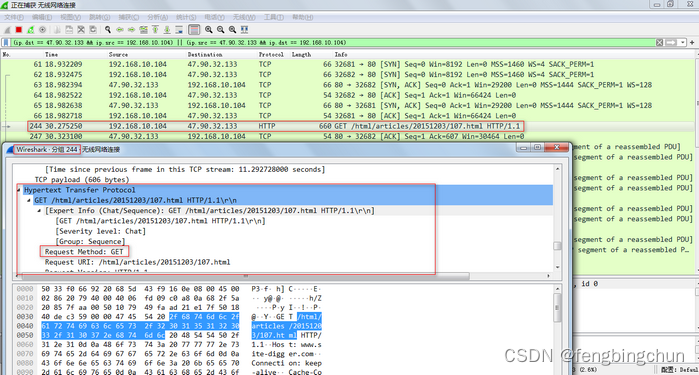The width and height of the screenshot is (699, 375).
Task: Jump to the last packet icon
Action: tap(167, 30)
